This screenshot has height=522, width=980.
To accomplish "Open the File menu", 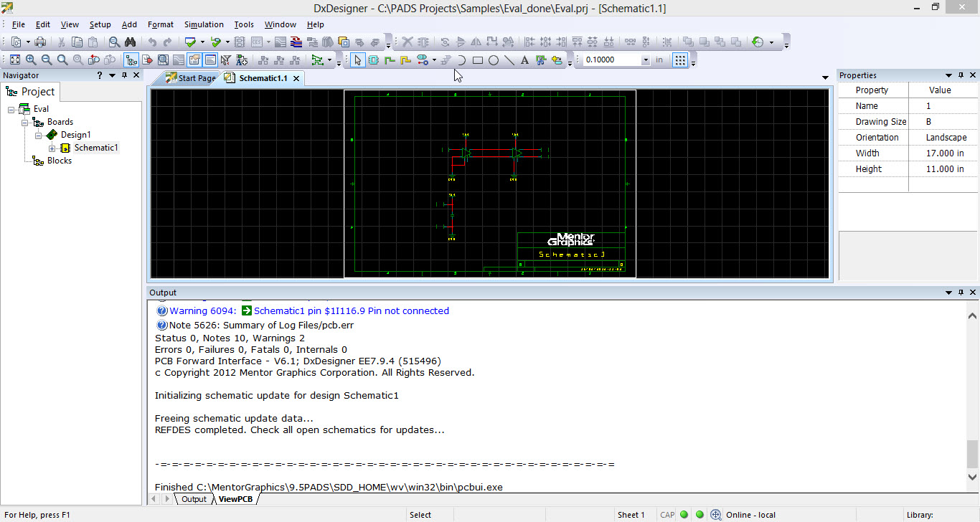I will (19, 24).
